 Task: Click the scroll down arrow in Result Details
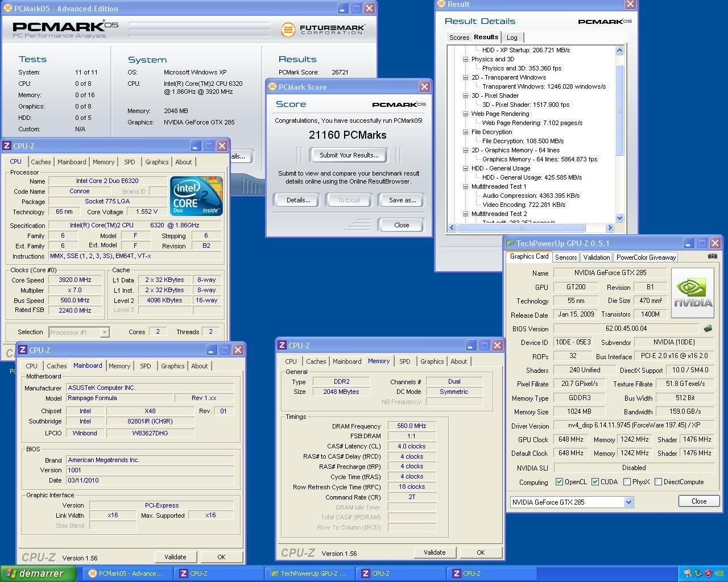(619, 218)
